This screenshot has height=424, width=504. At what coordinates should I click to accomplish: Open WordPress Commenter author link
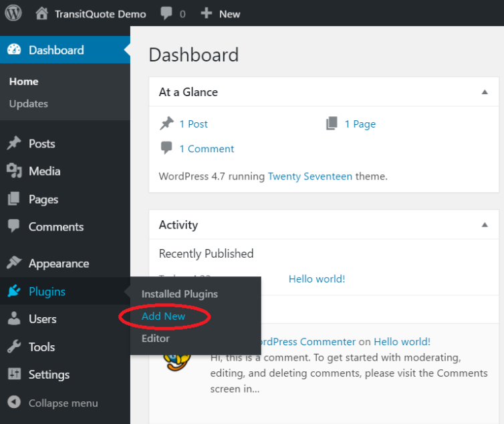click(x=309, y=341)
